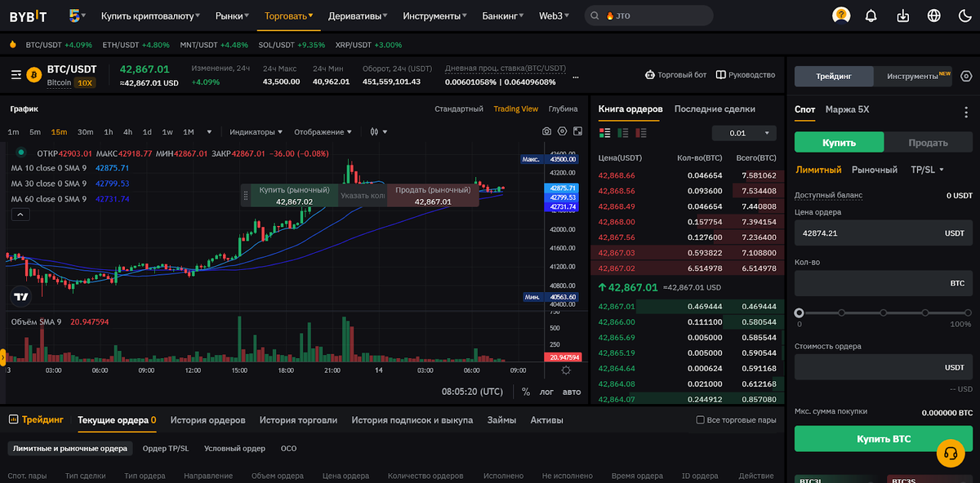Select the 1d chart interval

point(147,132)
